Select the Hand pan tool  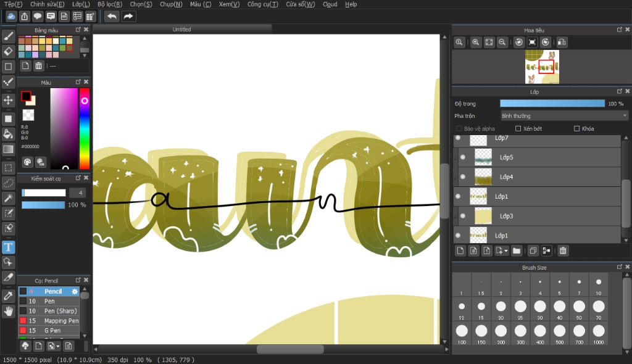(8, 311)
